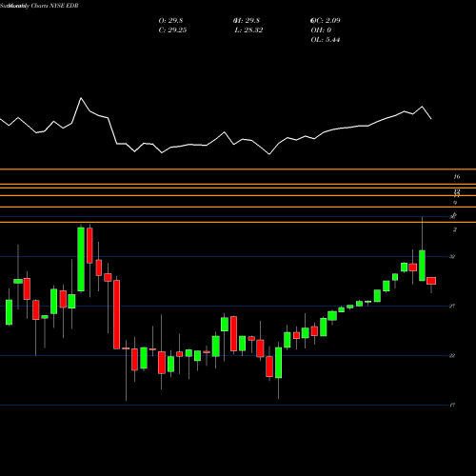Click the 'OH: 0' reading
The width and height of the screenshot is (476, 476).
321,30
